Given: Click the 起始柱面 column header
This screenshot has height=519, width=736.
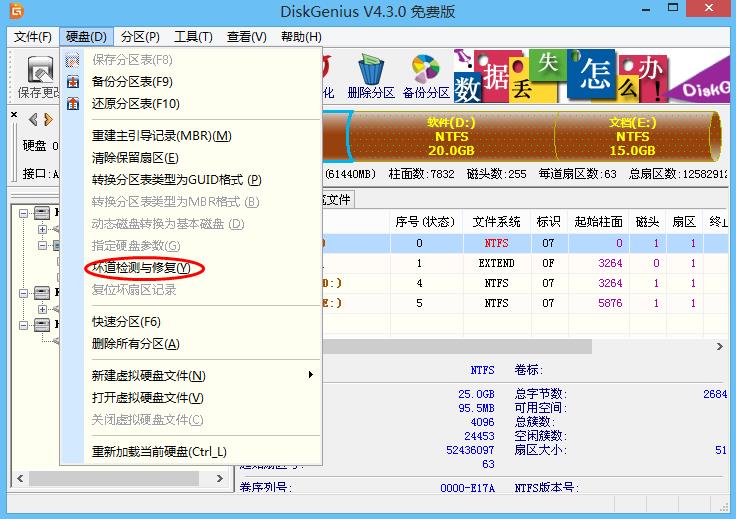Looking at the screenshot, I should point(598,221).
